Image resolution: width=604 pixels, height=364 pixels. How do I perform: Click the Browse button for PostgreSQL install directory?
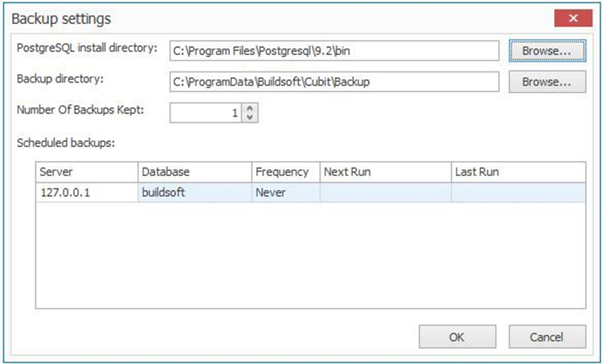point(547,51)
